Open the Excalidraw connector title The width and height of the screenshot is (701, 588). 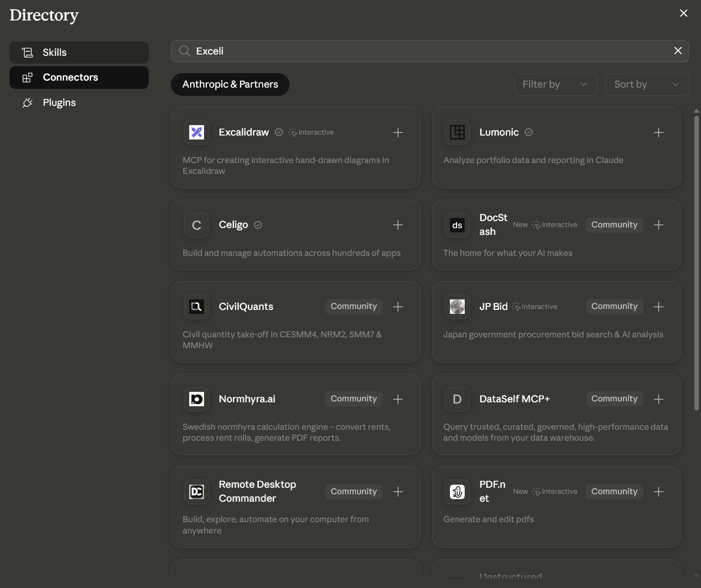[x=244, y=132]
